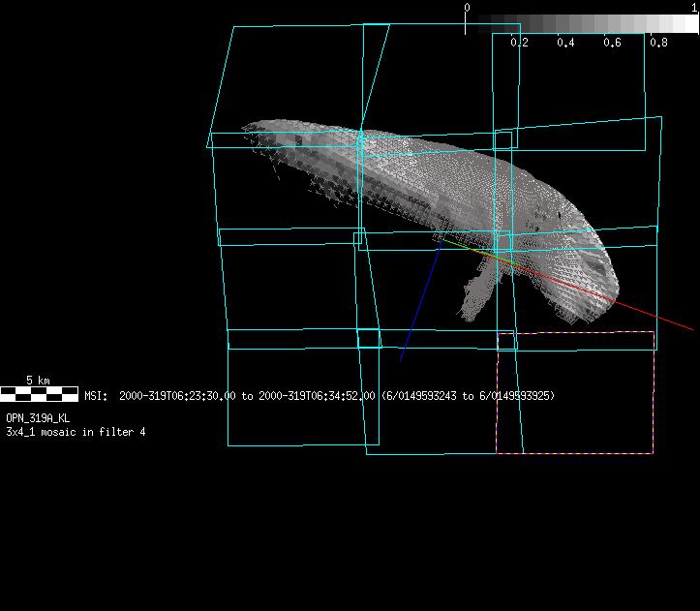The height and width of the screenshot is (611, 700).
Task: Click the '3x4_1 mosaic in filter 4' text
Action: [x=76, y=431]
